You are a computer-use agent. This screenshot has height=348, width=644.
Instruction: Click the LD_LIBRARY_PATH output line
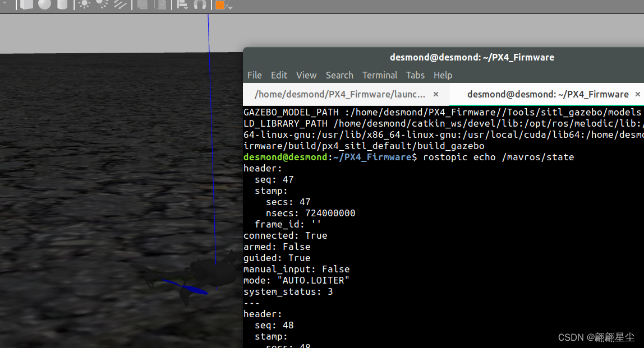(444, 123)
